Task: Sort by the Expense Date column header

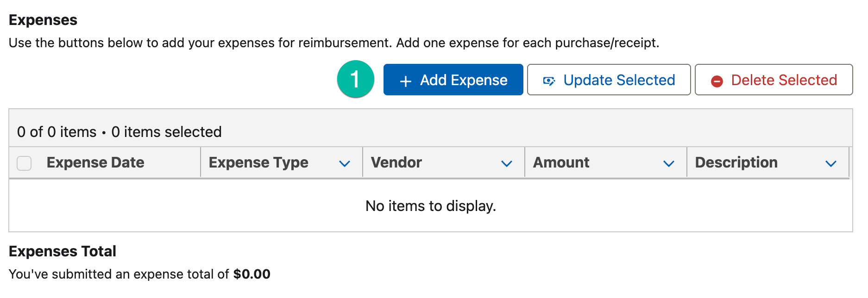Action: click(x=95, y=162)
